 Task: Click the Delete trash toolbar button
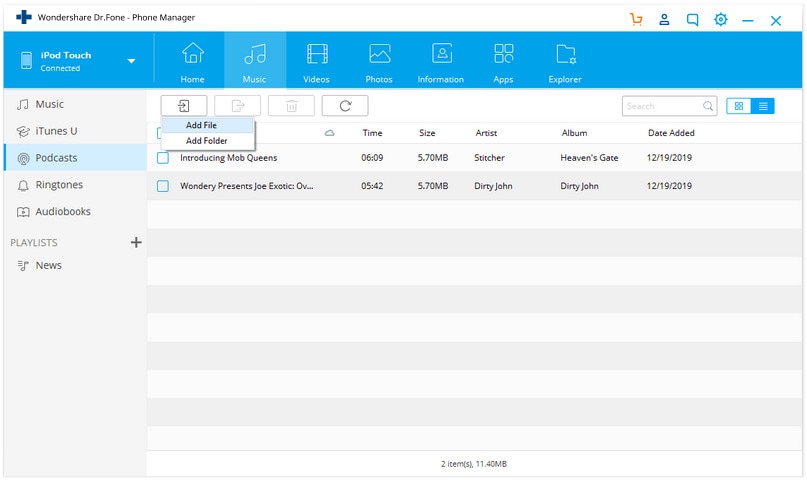coord(291,106)
